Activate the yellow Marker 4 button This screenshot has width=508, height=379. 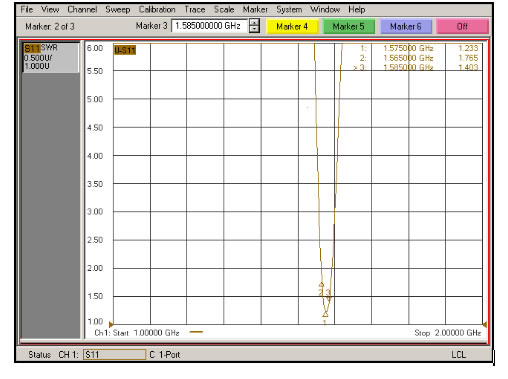[x=292, y=27]
